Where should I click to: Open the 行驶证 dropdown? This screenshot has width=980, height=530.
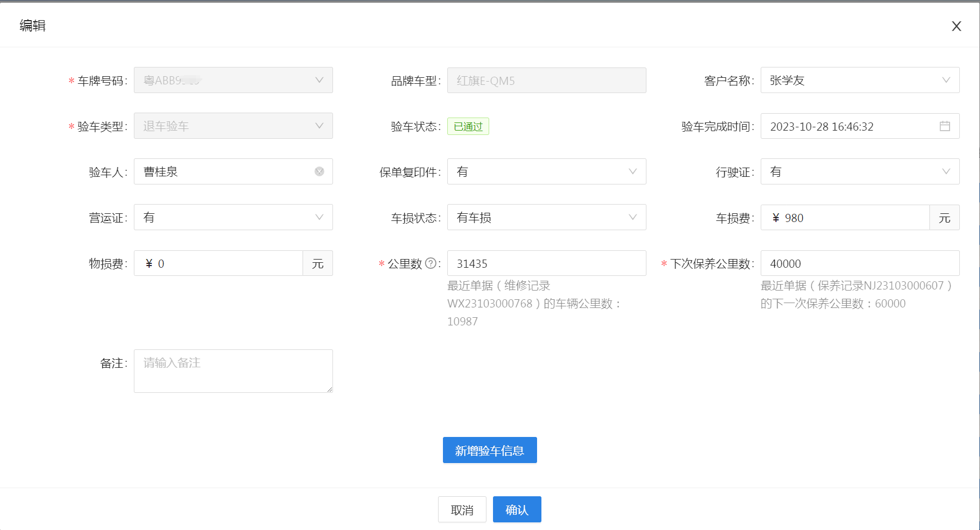(946, 171)
